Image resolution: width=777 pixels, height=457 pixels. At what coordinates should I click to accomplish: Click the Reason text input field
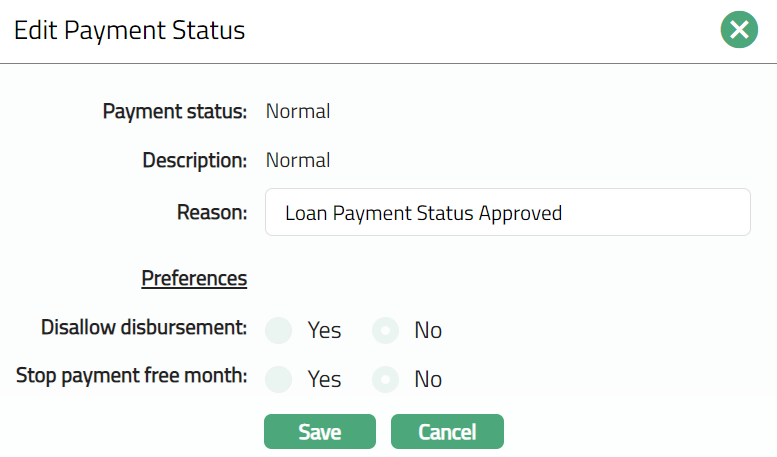(x=507, y=212)
